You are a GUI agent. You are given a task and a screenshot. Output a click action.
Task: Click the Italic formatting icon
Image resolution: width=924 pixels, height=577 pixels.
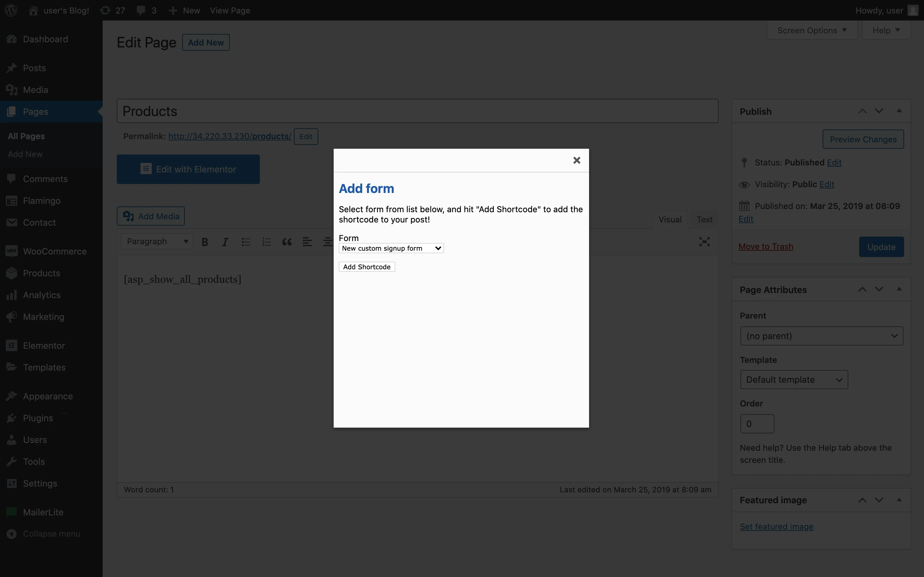pos(225,242)
